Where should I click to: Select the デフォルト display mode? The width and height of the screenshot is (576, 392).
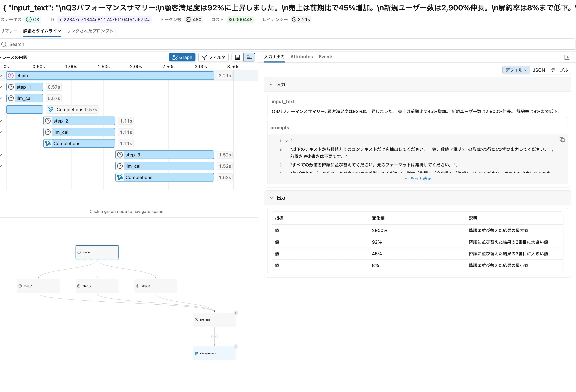(516, 70)
